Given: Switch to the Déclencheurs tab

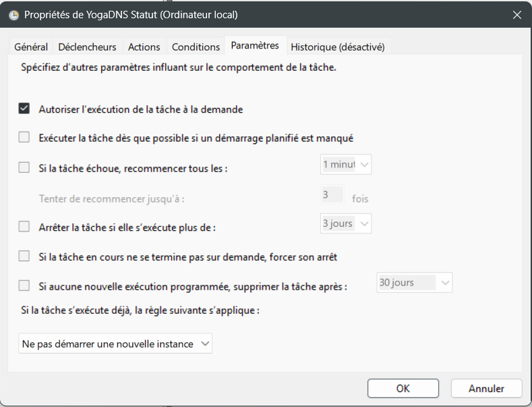Looking at the screenshot, I should click(87, 47).
